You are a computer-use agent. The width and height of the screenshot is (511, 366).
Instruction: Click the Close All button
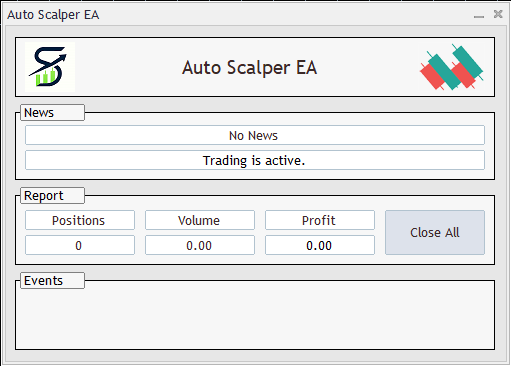(x=435, y=232)
